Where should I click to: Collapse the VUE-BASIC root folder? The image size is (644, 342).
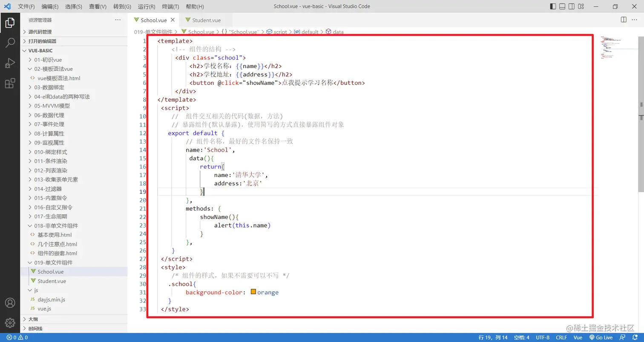74,51
